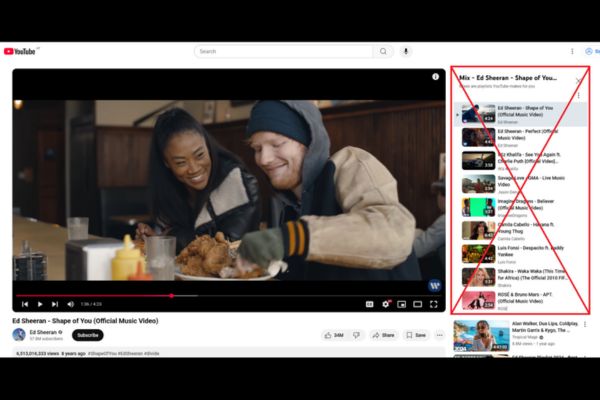This screenshot has width=600, height=400.
Task: Share this video
Action: point(383,335)
